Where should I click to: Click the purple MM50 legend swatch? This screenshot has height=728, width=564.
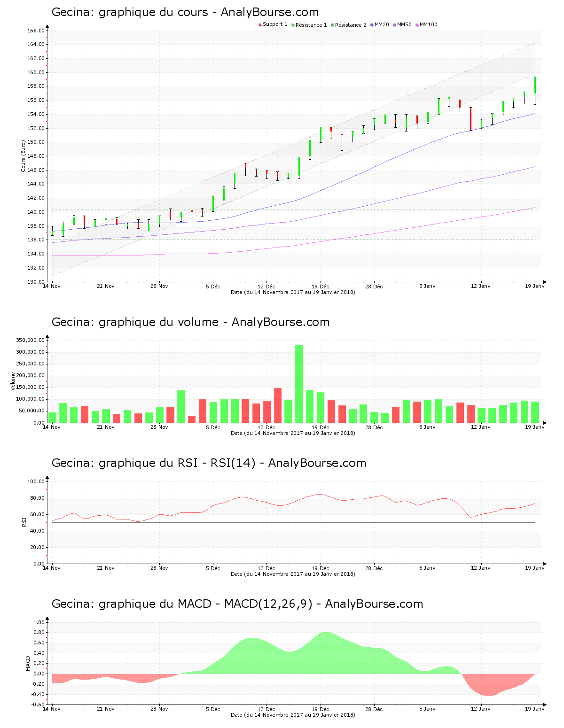[x=395, y=25]
